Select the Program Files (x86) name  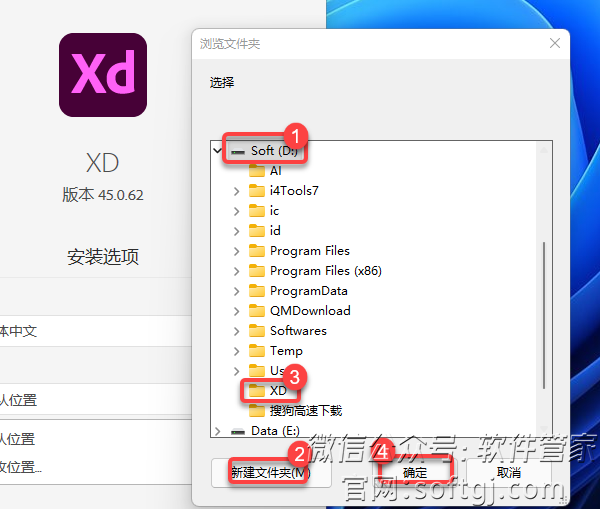(326, 271)
